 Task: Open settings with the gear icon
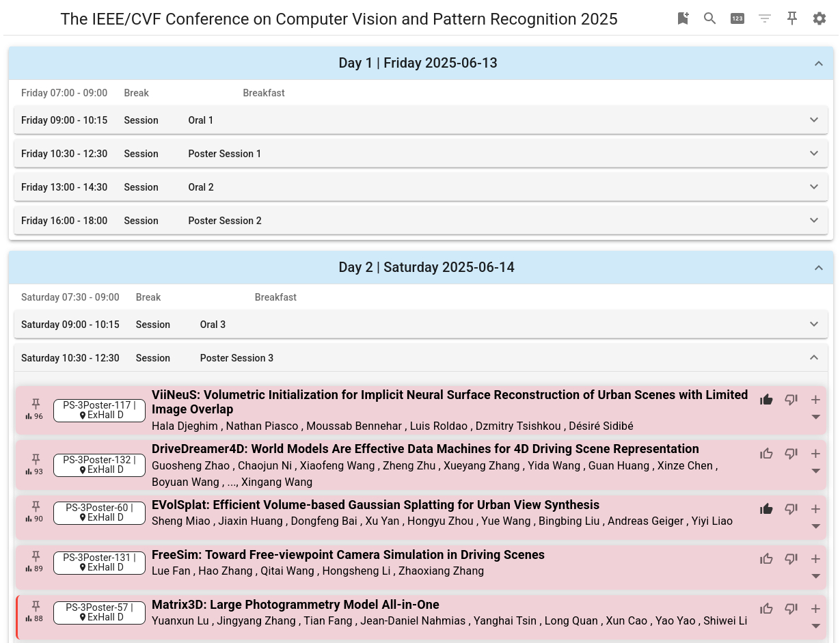[819, 18]
